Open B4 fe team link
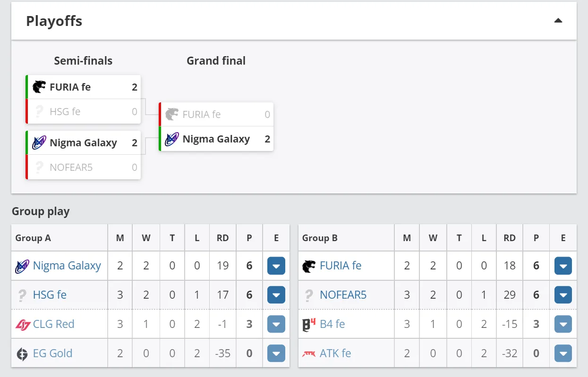The image size is (588, 377). point(332,324)
